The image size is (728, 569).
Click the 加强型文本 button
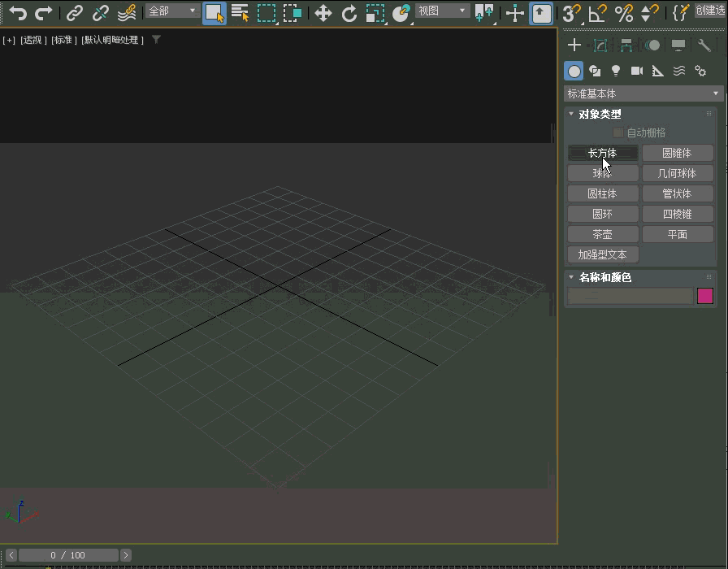[603, 254]
